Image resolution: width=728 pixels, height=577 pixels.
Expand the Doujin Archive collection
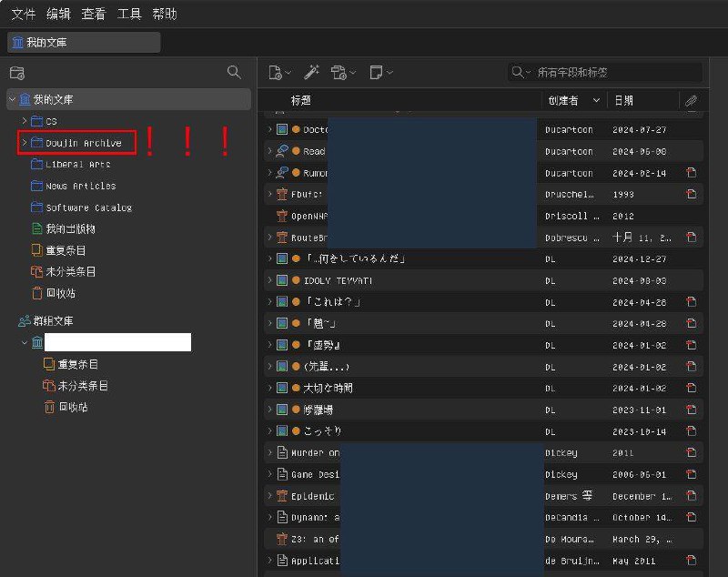pyautogui.click(x=24, y=143)
